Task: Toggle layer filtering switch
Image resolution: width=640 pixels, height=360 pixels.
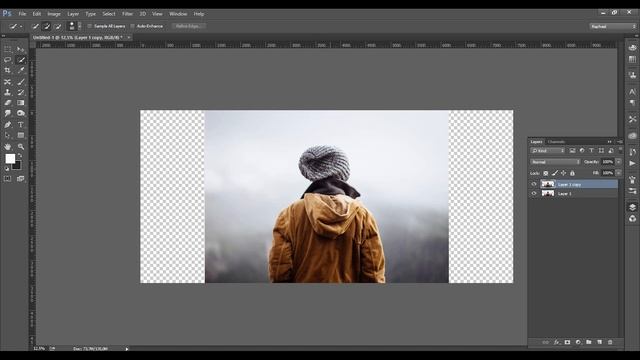Action: point(620,150)
